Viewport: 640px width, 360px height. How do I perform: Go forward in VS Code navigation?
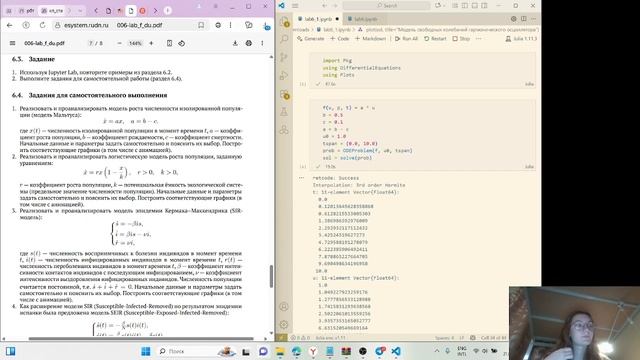click(335, 6)
